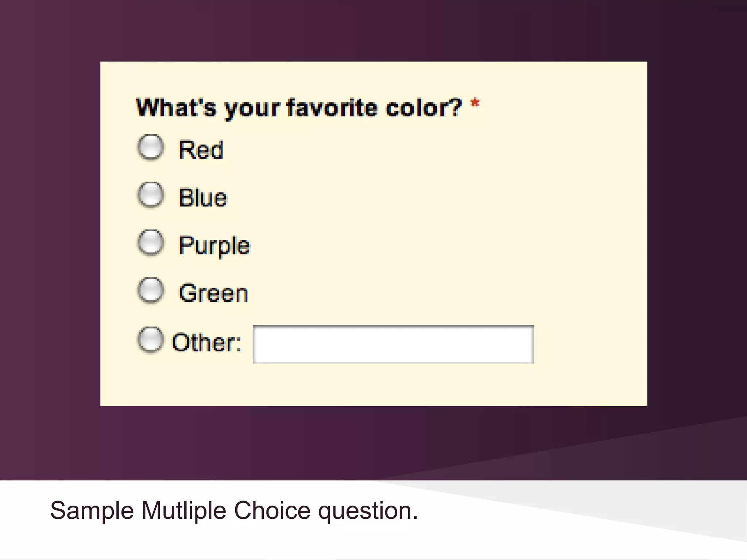Screen dimensions: 747x560
Task: Click the misspelled word "Mutliple" in caption
Action: 184,510
